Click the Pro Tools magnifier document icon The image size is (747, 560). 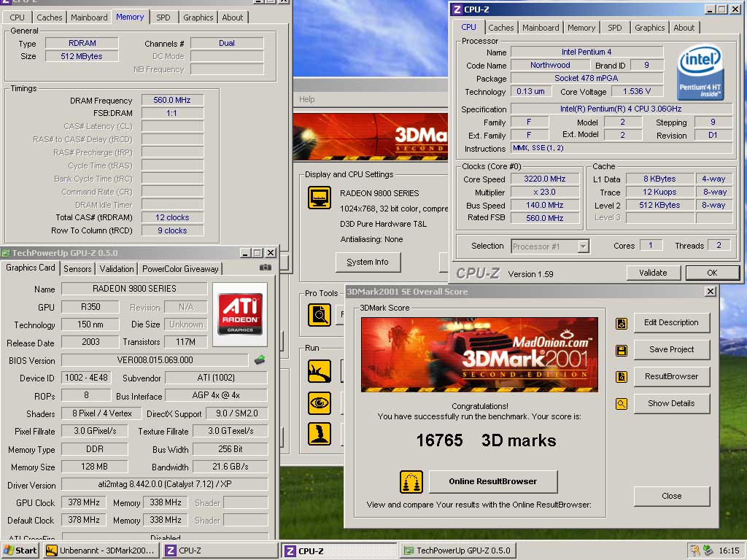point(320,315)
